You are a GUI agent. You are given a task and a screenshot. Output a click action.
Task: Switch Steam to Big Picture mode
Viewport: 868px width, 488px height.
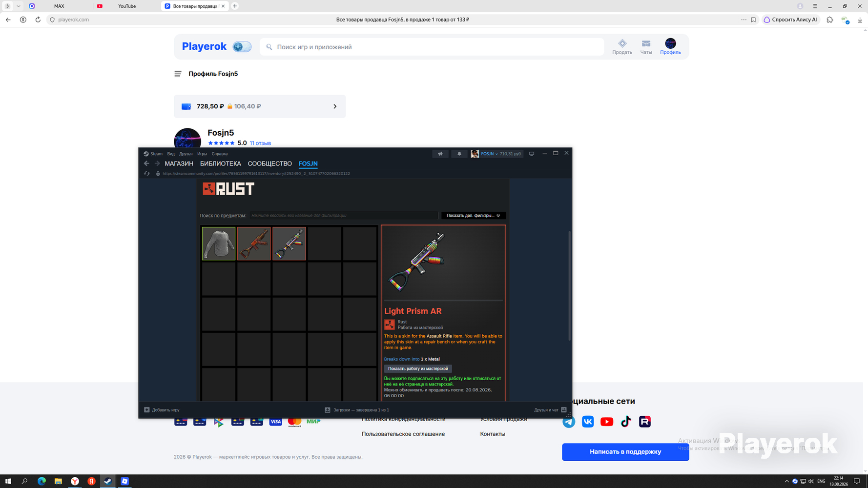click(532, 154)
